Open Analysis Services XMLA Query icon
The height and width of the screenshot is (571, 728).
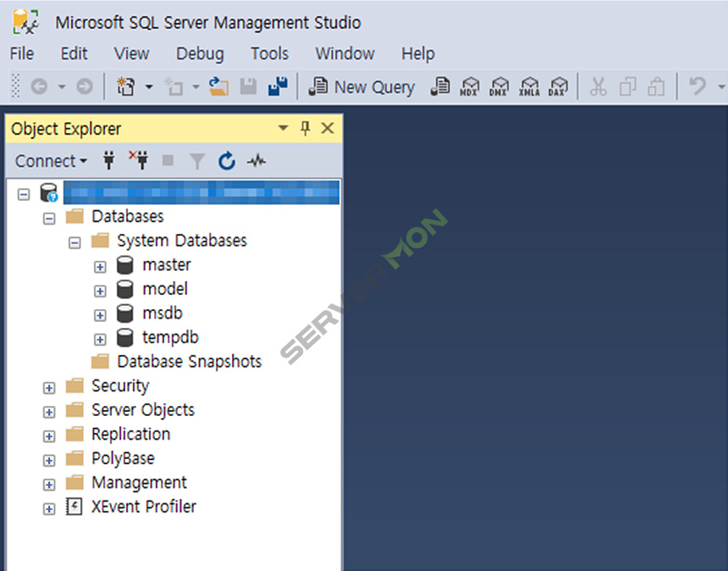point(529,86)
